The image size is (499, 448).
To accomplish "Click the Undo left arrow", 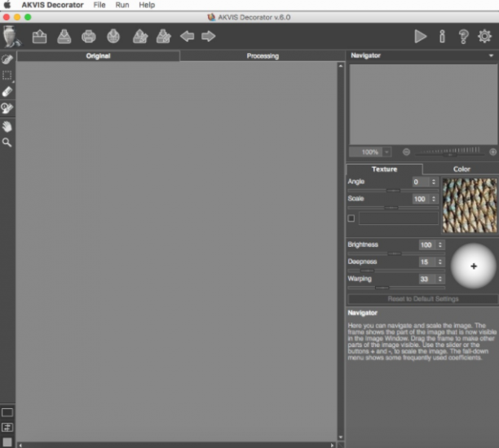I will 188,36.
